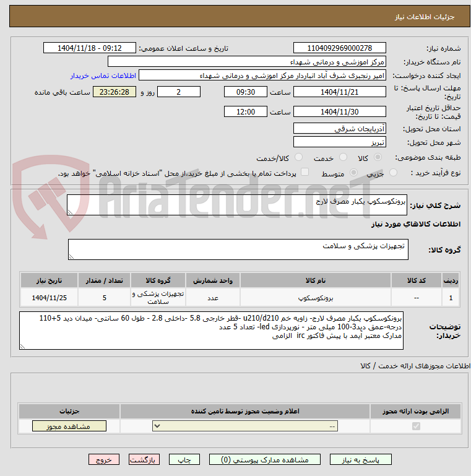This screenshot has width=471, height=476.
Task: Click the quantity cell showing 5
Action: click(104, 298)
